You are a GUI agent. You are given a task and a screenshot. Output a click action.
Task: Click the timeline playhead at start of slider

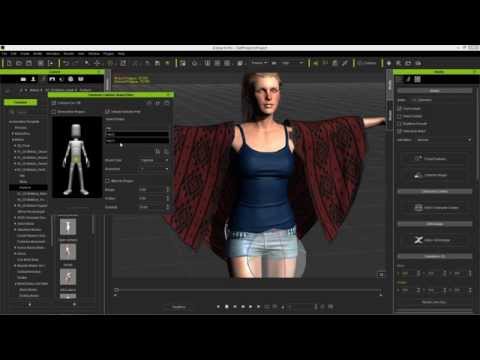116,290
